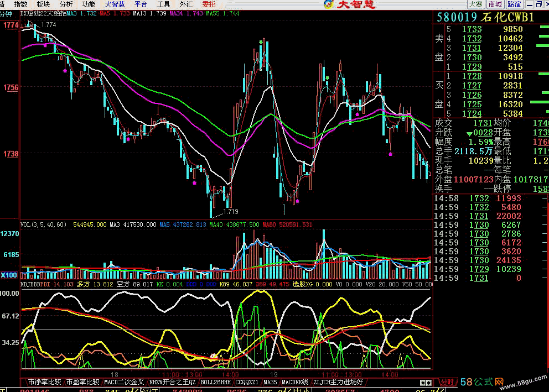Select sell level 2 price 1730
This screenshot has width=549, height=392.
click(472, 58)
